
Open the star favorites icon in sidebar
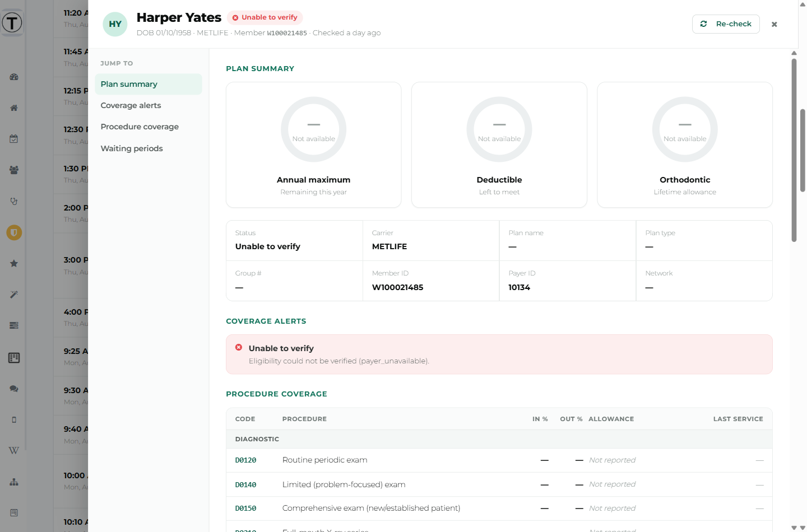pos(14,263)
